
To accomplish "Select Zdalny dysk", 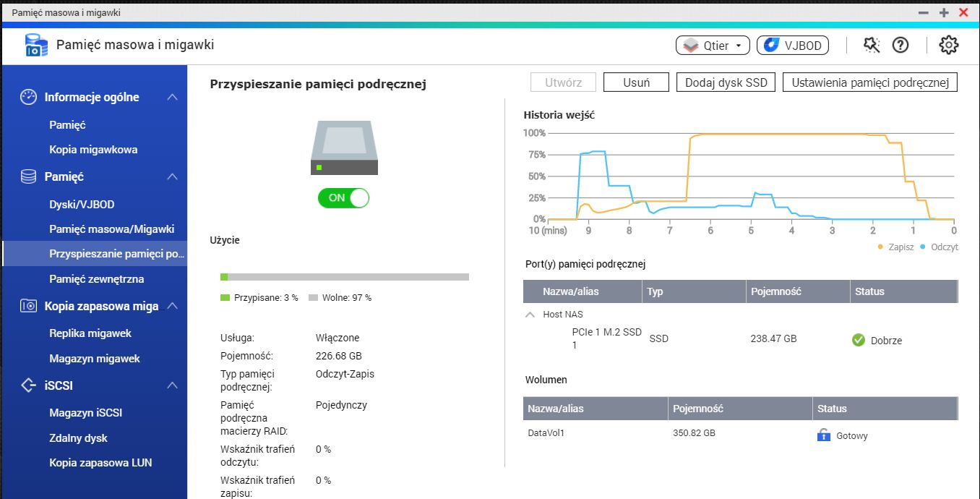I will click(x=78, y=438).
